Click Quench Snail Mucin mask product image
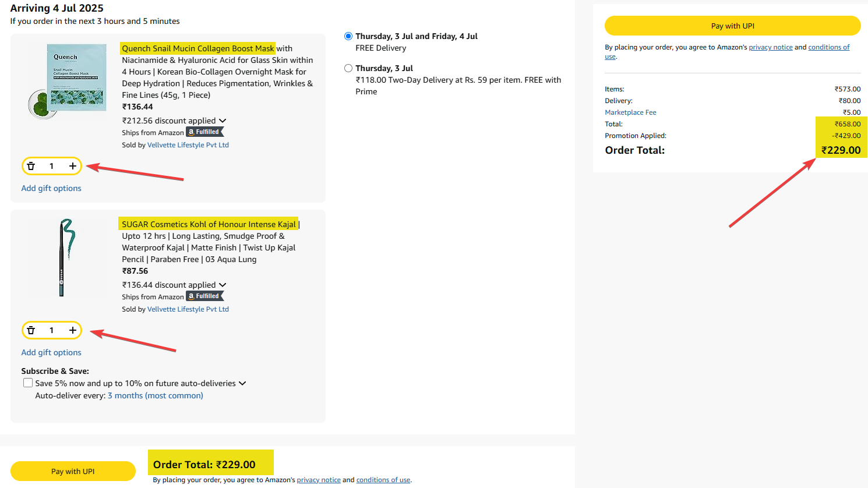 (68, 80)
